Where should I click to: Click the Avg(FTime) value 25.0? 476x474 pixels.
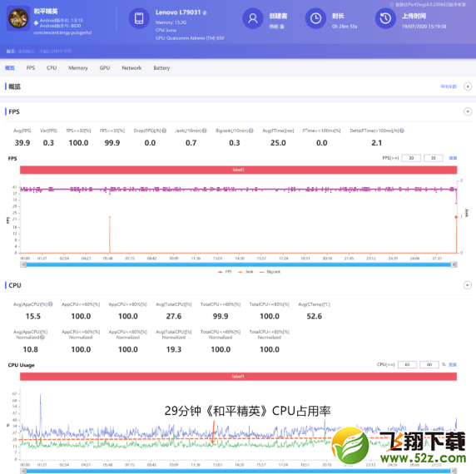click(x=278, y=143)
